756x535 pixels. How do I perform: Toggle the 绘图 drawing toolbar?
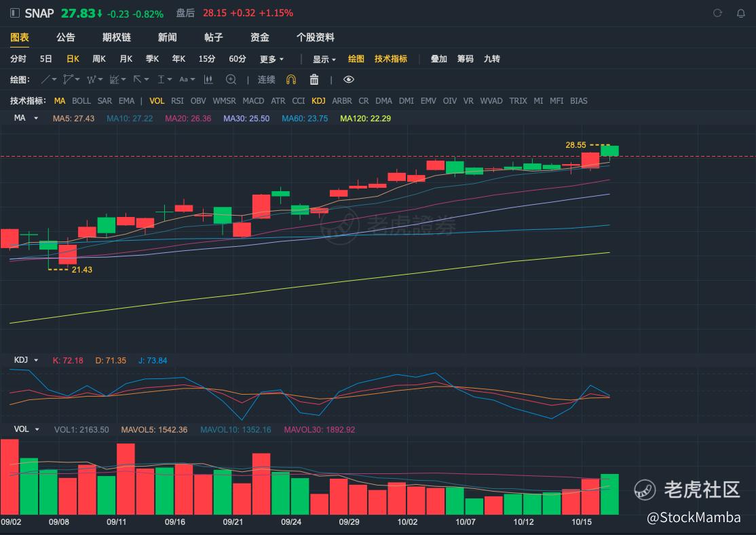point(356,59)
